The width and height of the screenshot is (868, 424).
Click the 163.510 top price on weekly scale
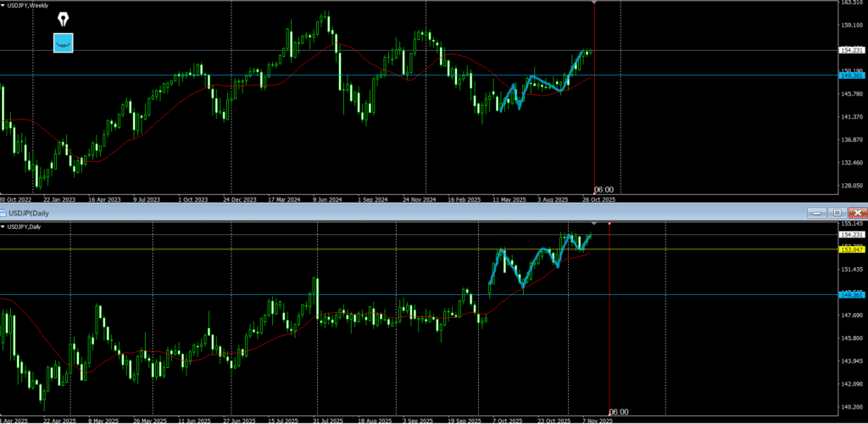[x=850, y=3]
